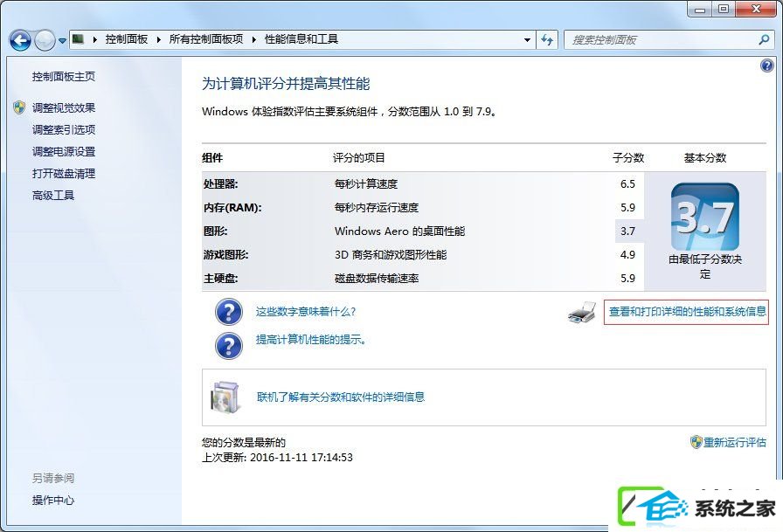Click the 3.7 base score badge
This screenshot has height=532, width=783.
[704, 218]
